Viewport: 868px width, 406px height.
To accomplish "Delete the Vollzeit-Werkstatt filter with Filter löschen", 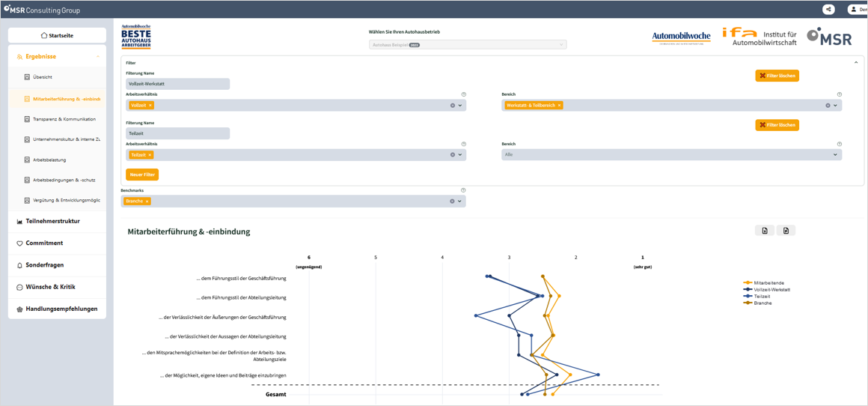I will point(777,76).
